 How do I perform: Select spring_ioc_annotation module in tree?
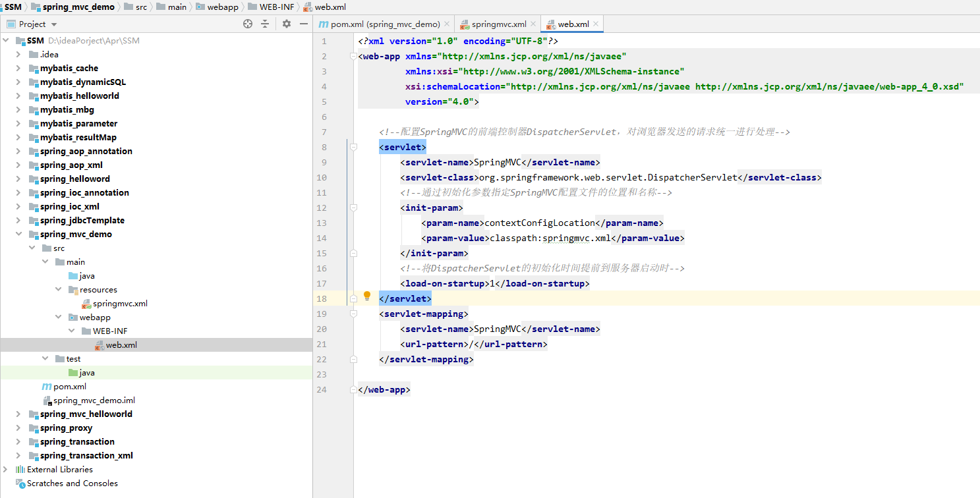point(84,193)
